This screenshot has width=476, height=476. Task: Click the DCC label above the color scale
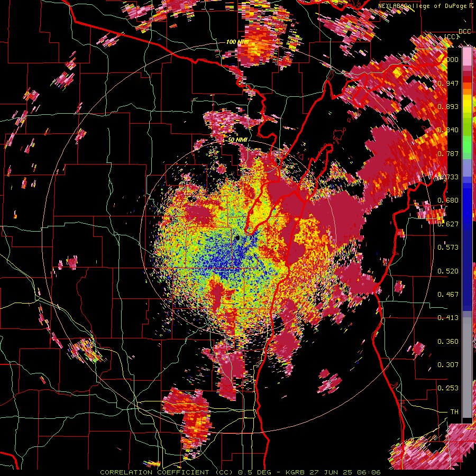click(464, 32)
